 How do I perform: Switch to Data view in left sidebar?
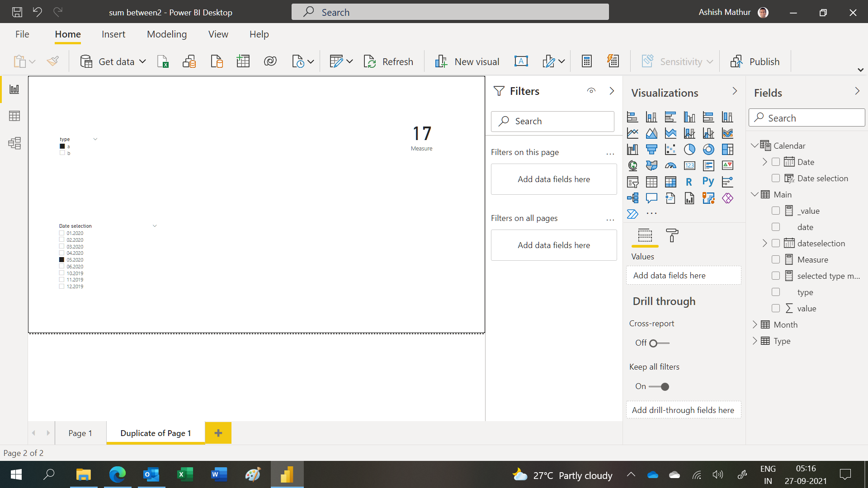14,116
